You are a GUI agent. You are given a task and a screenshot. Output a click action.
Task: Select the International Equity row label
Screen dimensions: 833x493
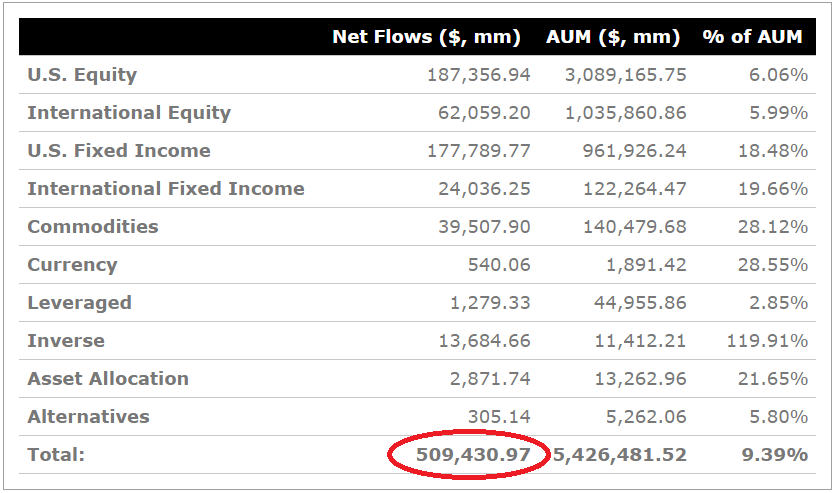(129, 113)
